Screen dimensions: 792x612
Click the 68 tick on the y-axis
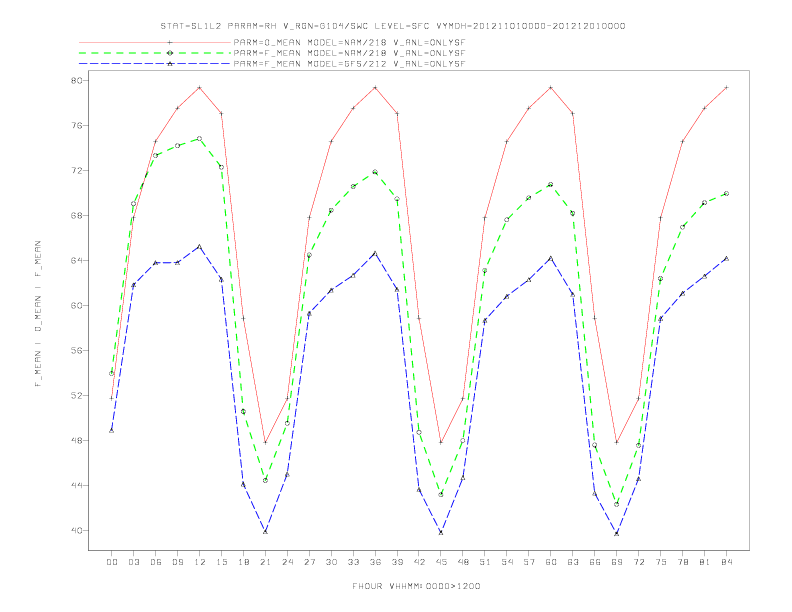click(x=76, y=216)
